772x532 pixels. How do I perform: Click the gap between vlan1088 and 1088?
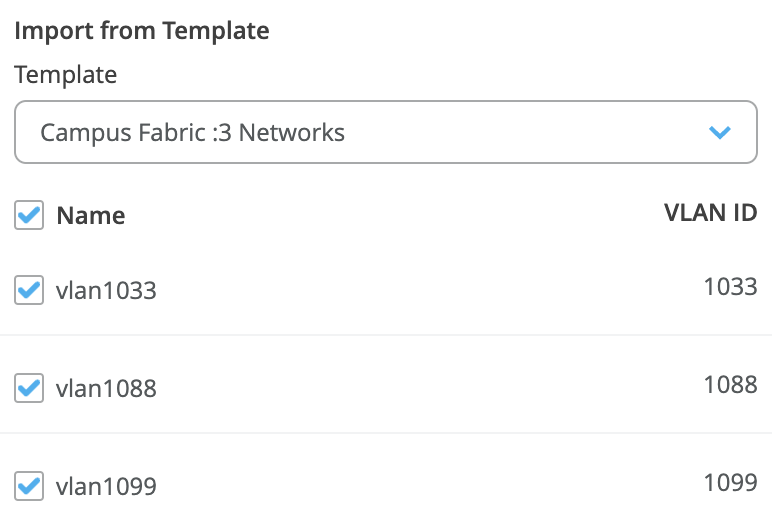[x=420, y=388]
